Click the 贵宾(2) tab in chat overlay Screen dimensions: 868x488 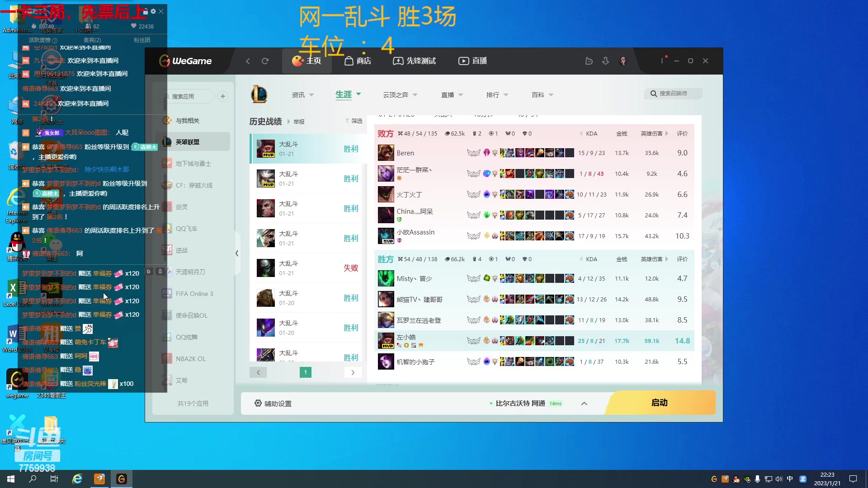click(x=92, y=40)
